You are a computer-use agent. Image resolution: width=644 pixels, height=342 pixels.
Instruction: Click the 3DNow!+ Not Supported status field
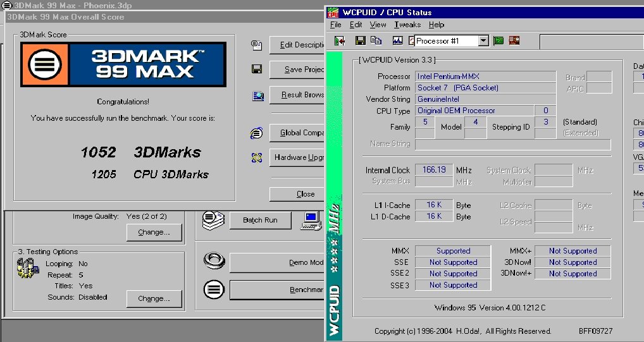click(573, 274)
